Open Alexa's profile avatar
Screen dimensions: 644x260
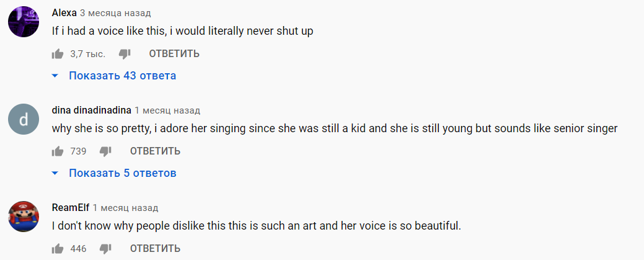point(24,23)
